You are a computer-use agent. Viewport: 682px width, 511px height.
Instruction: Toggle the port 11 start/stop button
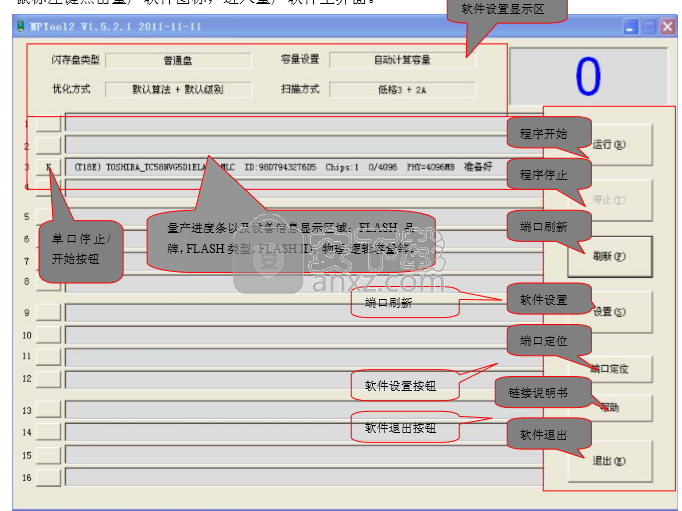48,357
